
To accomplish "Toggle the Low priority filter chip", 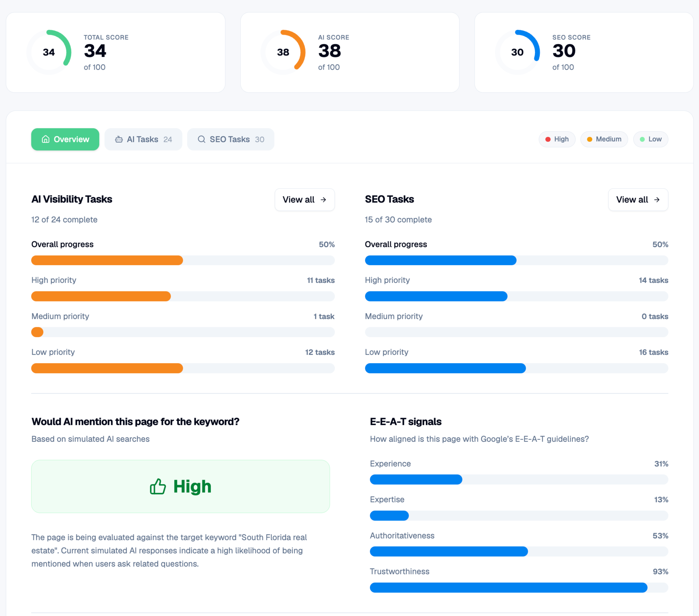I will click(x=651, y=139).
